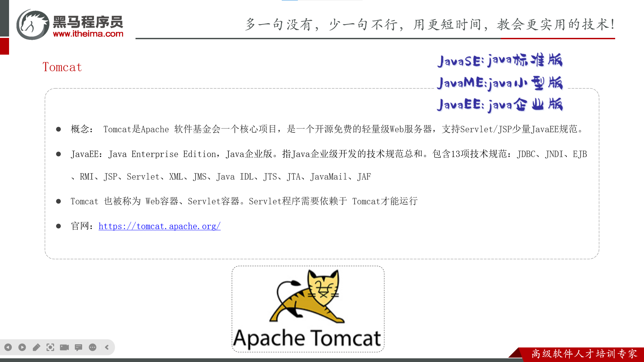Click the handwritten JavaSE note
The height and width of the screenshot is (362, 644).
500,60
